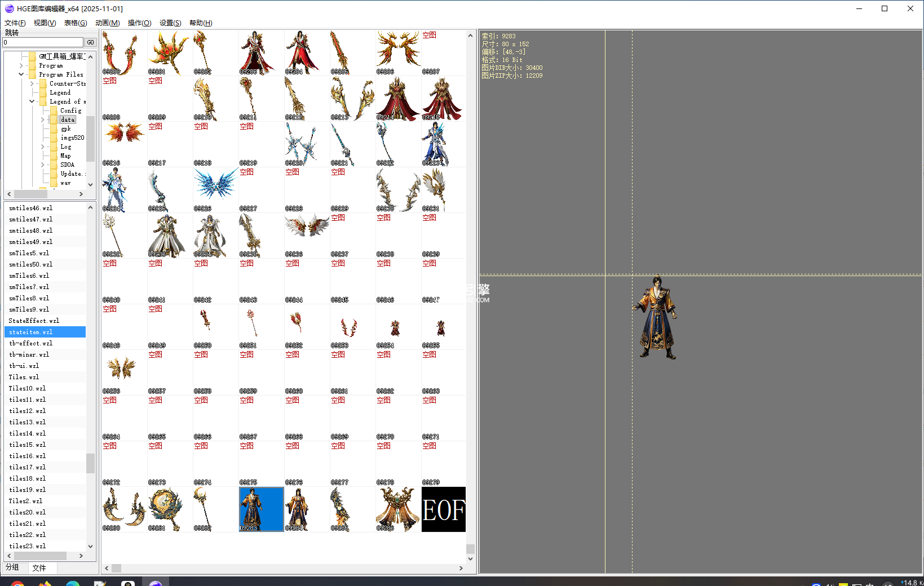The height and width of the screenshot is (586, 924).
Task: Collapse the Legend of folder node
Action: pyautogui.click(x=32, y=101)
